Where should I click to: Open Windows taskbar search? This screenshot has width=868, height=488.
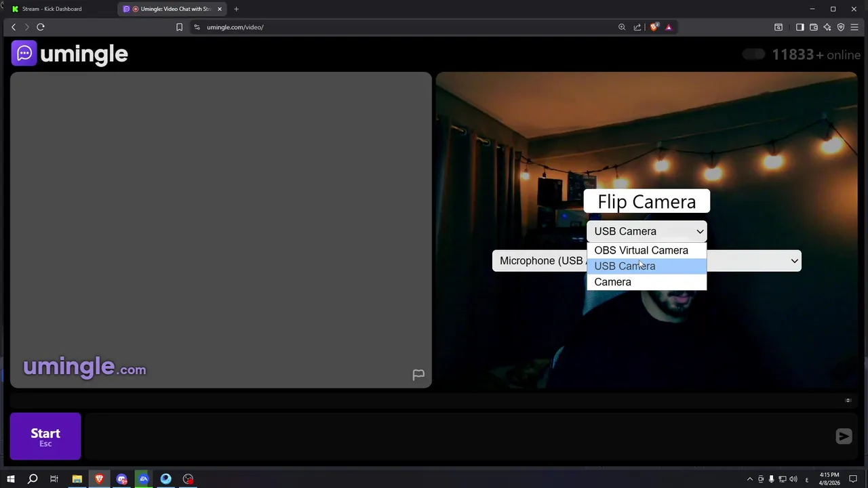point(33,479)
